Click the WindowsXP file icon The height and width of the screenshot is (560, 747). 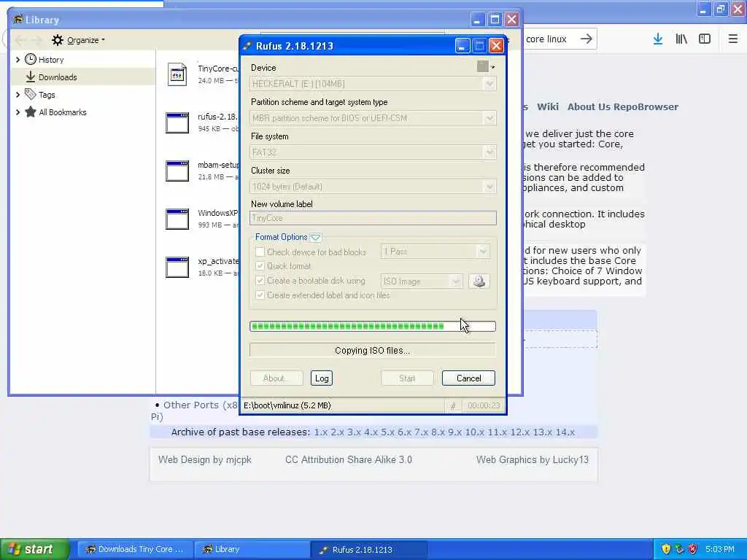coord(177,219)
